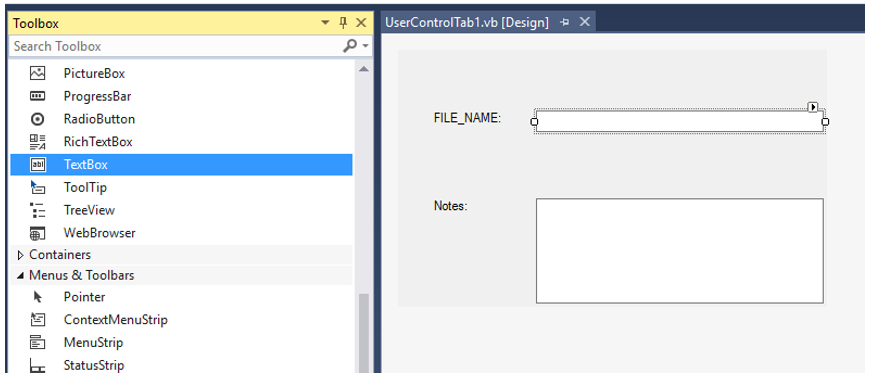The height and width of the screenshot is (381, 871).
Task: Select the ContextMenuStrip icon
Action: pyautogui.click(x=37, y=319)
